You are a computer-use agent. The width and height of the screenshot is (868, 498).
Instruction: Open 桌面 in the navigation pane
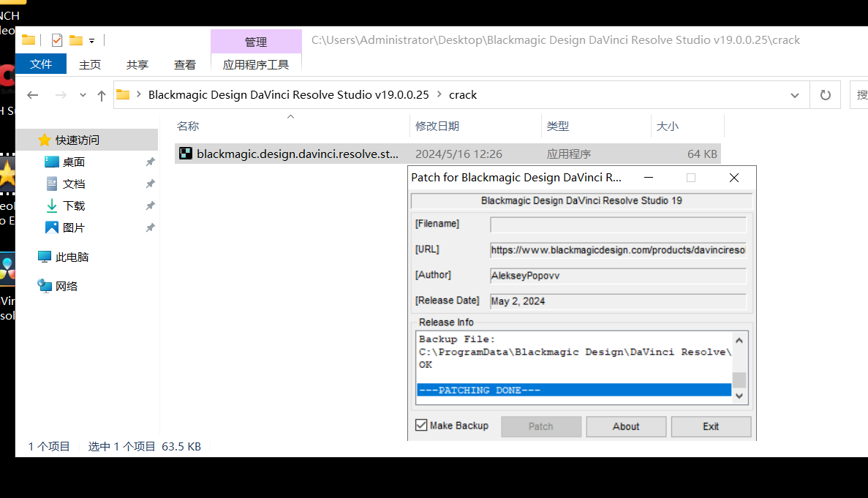pos(74,162)
